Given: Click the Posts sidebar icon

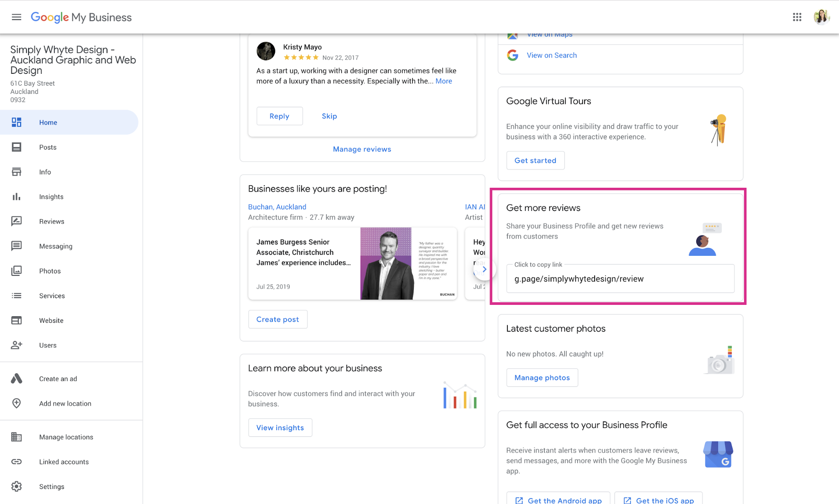Looking at the screenshot, I should click(x=16, y=147).
